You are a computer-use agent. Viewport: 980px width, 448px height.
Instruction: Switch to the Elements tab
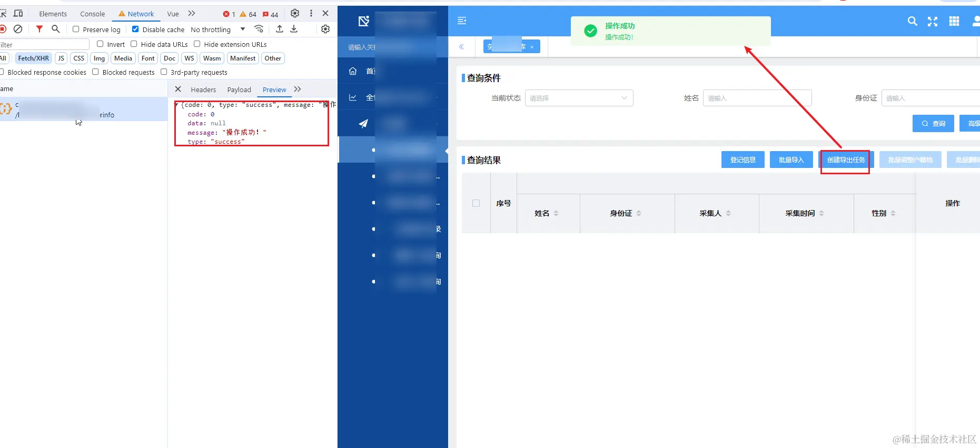53,14
